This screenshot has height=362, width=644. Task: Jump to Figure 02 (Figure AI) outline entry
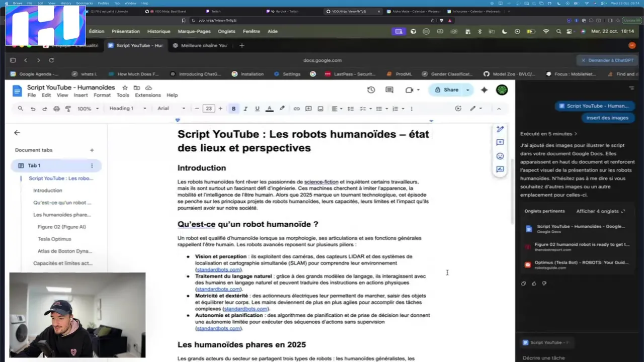(x=62, y=227)
